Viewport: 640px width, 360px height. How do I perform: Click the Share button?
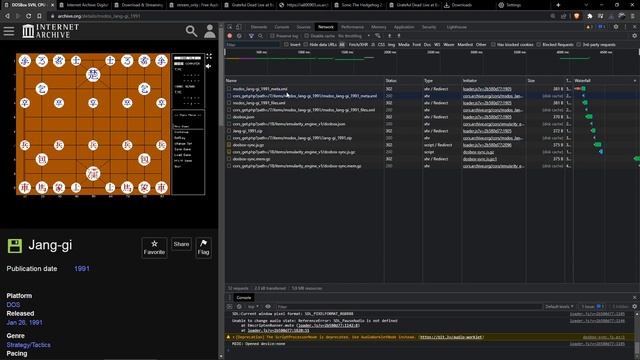click(181, 244)
